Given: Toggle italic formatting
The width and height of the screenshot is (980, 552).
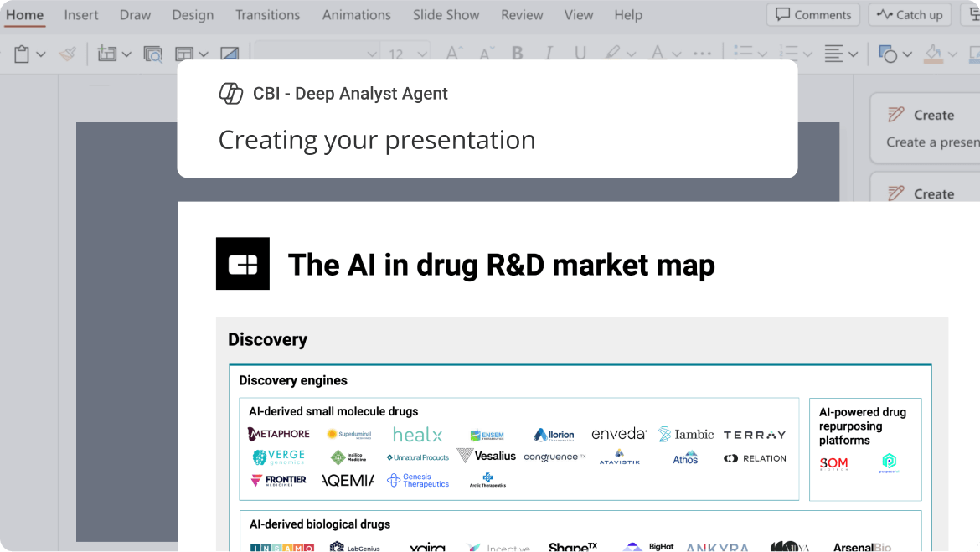Looking at the screenshot, I should coord(548,53).
